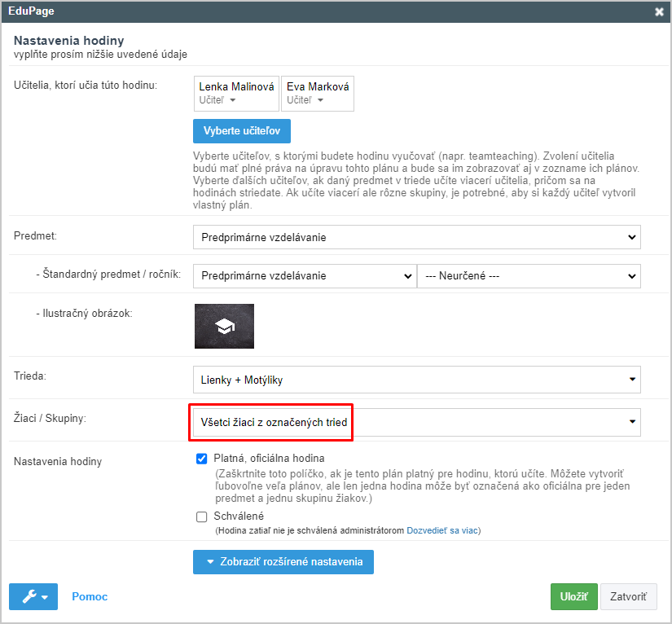The height and width of the screenshot is (624, 672).
Task: Uncheck Platná, oficiálna hodina checkbox
Action: (201, 459)
